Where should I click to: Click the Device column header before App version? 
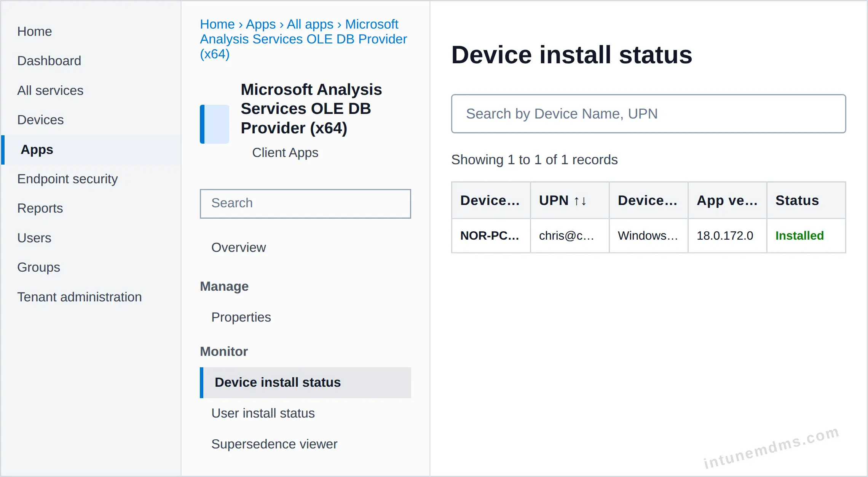coord(649,200)
